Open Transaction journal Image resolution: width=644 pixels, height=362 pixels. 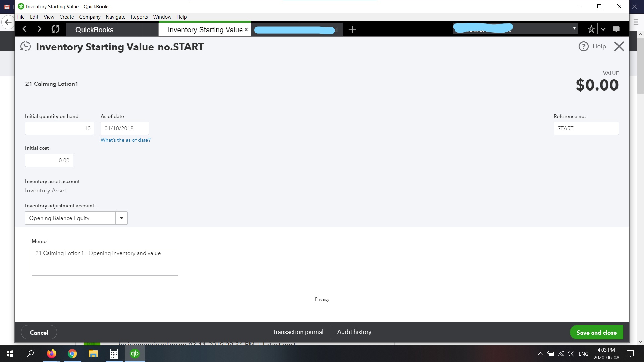point(298,332)
